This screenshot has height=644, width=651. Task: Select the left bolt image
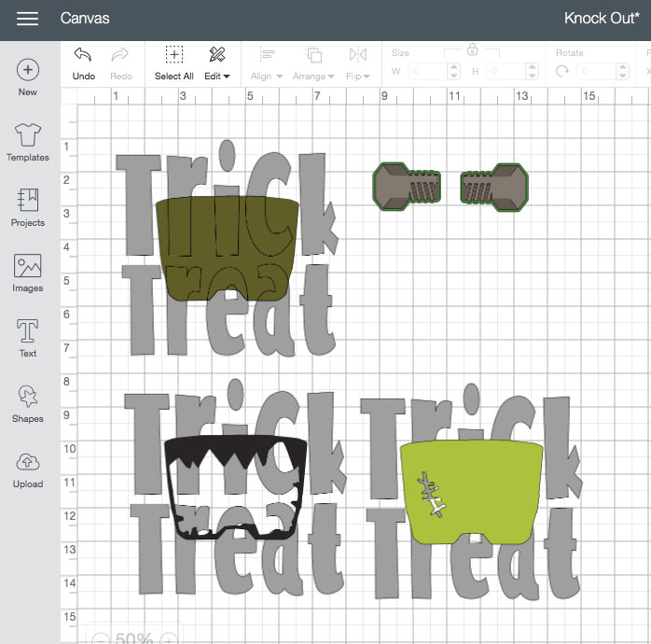407,186
